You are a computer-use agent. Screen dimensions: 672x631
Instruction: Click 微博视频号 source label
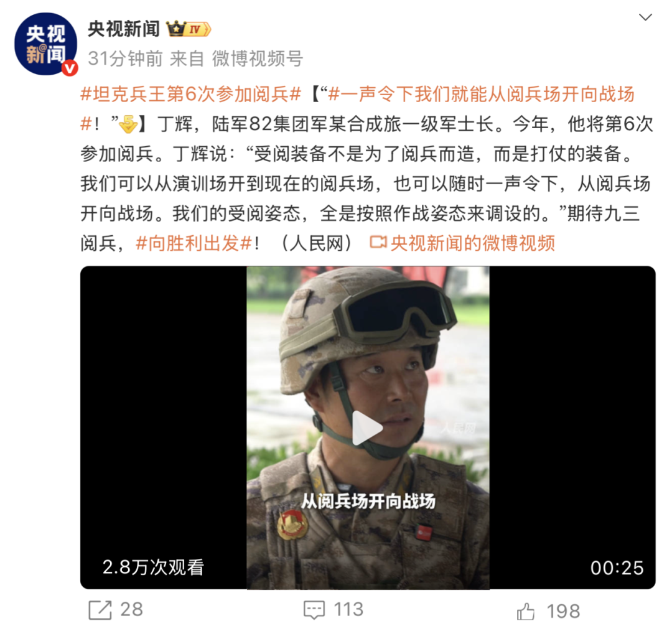click(x=258, y=58)
